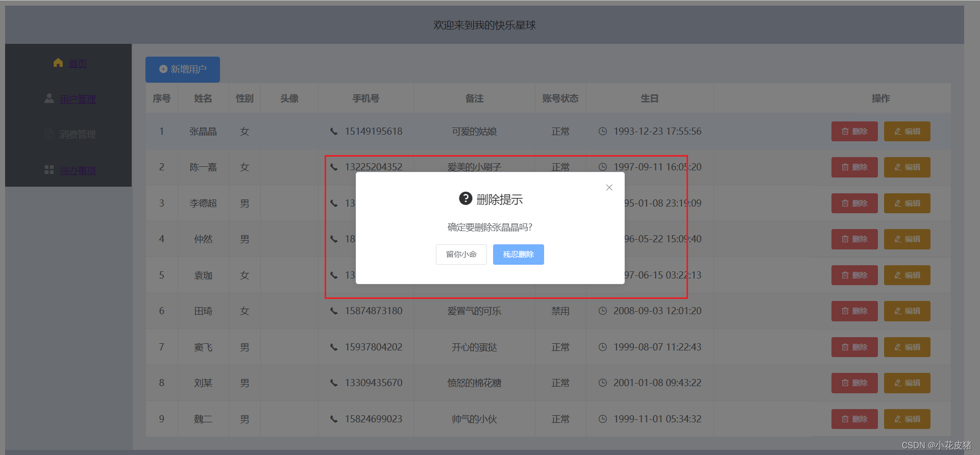Edit the user 张晶晶 row
The image size is (980, 455).
pos(907,132)
